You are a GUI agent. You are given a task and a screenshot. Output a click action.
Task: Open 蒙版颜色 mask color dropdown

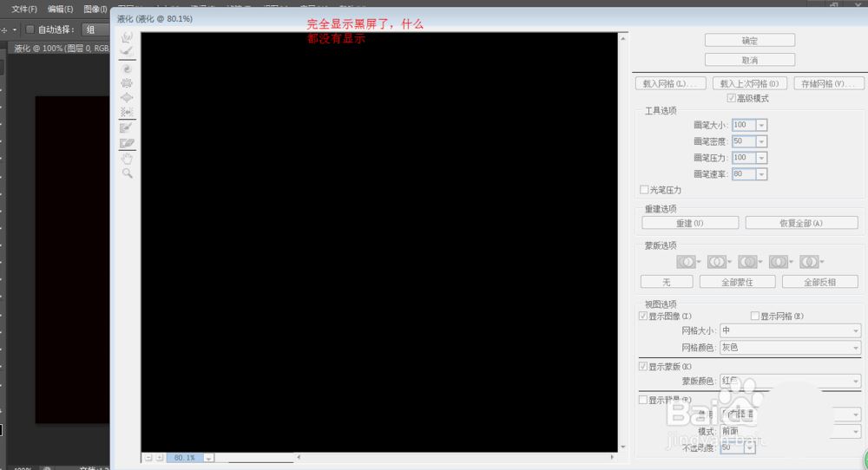(790, 381)
